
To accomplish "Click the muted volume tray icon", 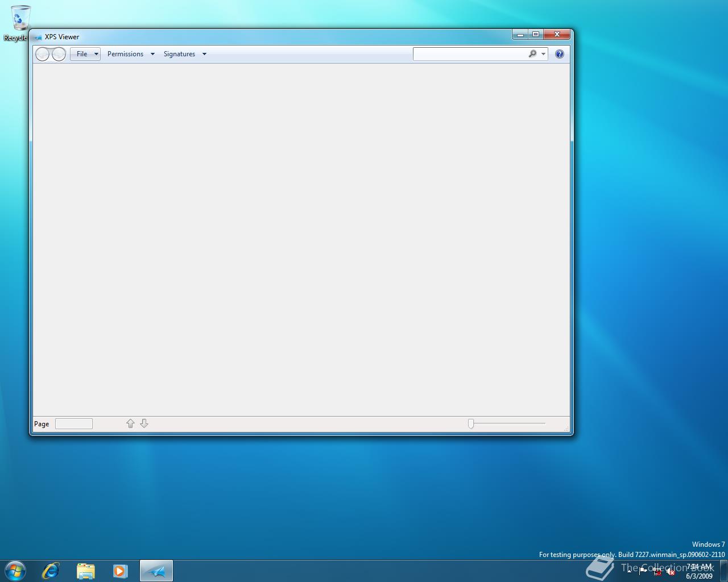I will point(671,572).
